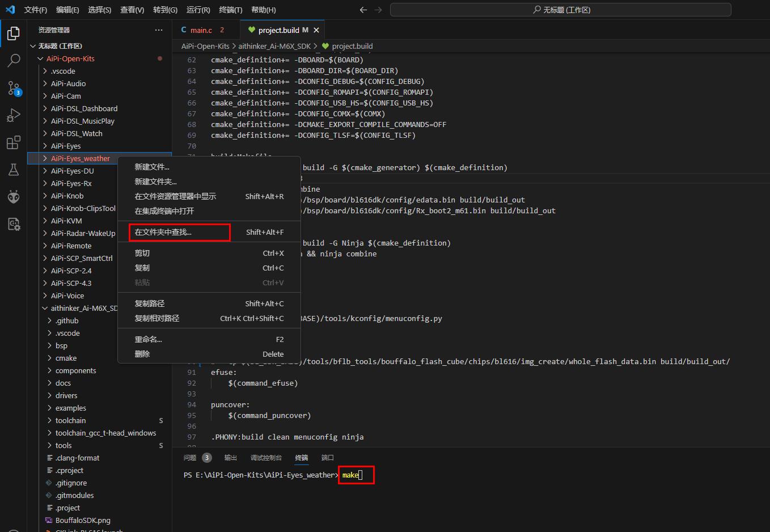Screen dimensions: 770x532
Task: Open the Search view in activity bar
Action: coord(14,61)
